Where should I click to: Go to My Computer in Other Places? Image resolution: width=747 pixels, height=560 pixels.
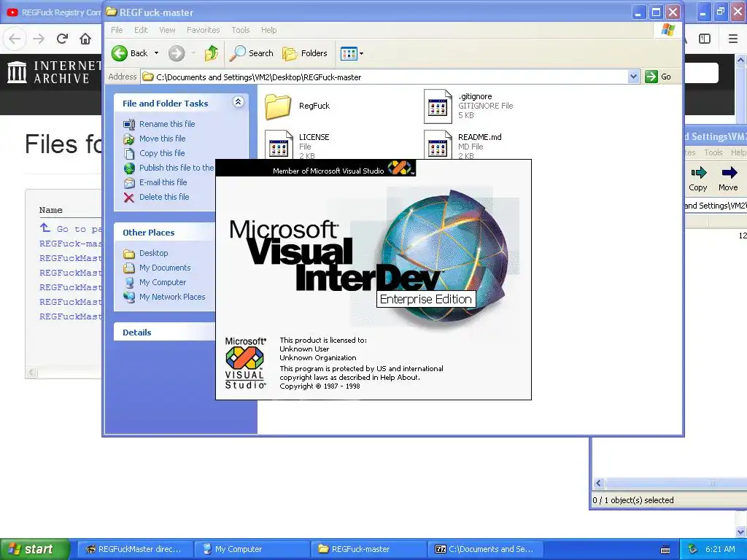click(x=163, y=282)
